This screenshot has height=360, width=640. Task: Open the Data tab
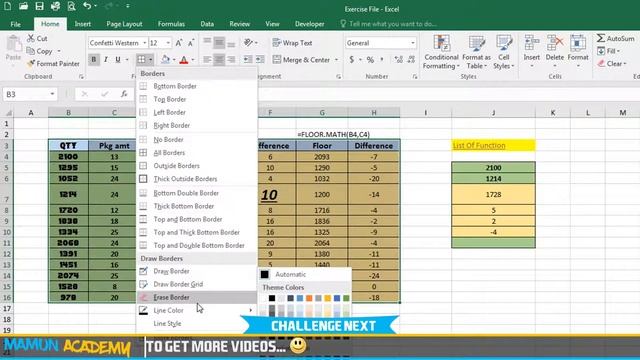click(x=207, y=24)
